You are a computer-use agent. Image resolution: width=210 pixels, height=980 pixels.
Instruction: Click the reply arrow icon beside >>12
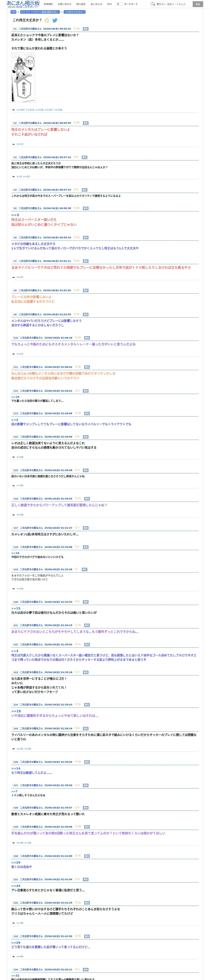pyautogui.click(x=14, y=354)
